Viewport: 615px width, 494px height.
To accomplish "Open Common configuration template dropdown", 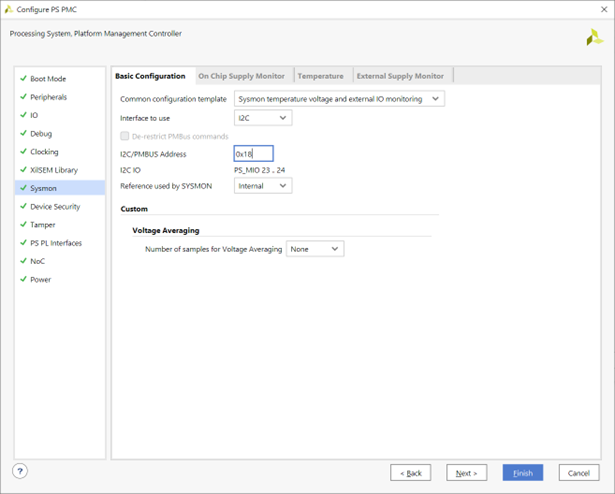I will (x=339, y=99).
